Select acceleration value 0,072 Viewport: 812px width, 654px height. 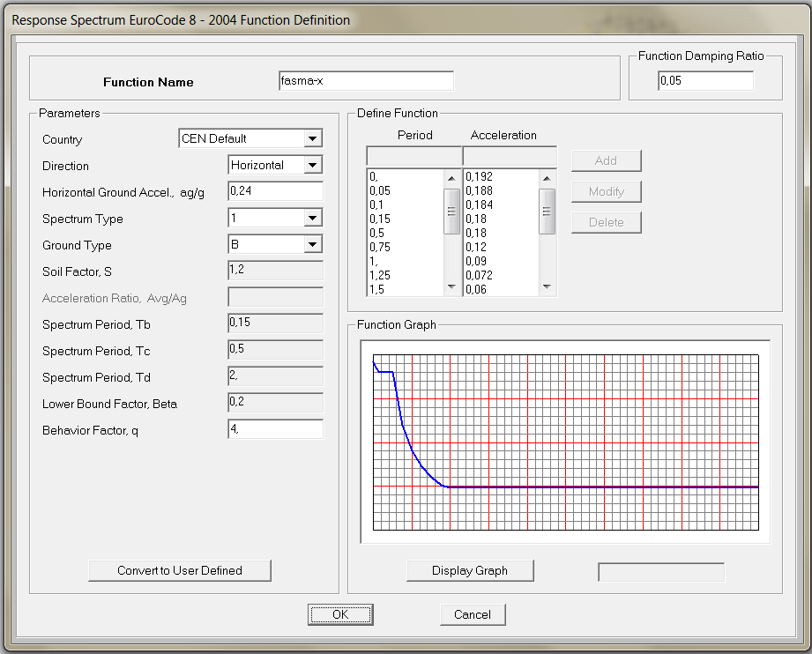tap(479, 276)
